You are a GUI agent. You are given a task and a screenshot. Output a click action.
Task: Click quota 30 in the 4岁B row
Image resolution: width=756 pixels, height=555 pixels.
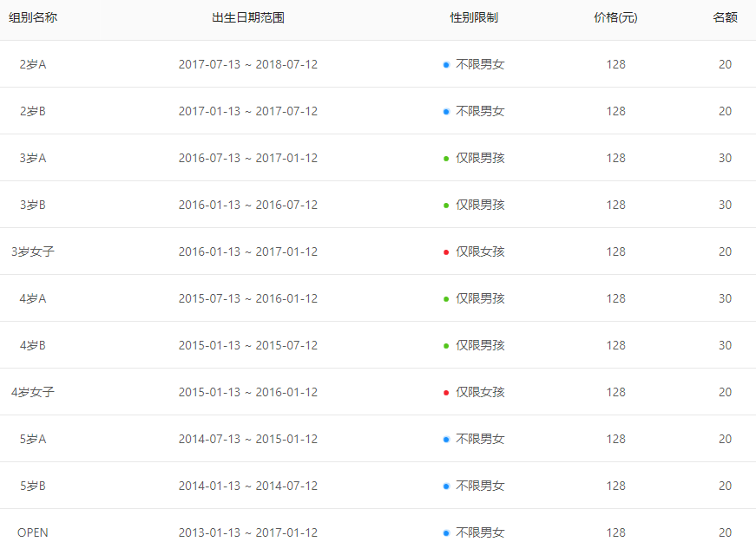tap(725, 345)
